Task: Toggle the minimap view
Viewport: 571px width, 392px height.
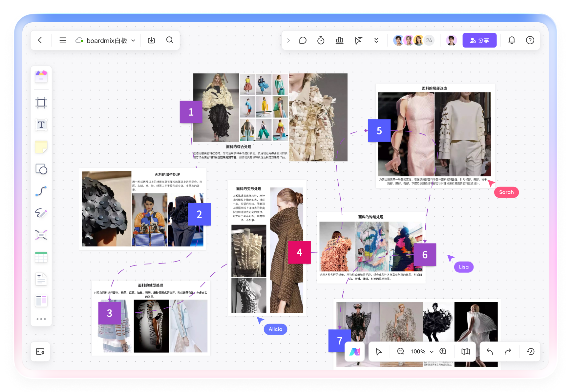Action: click(465, 351)
